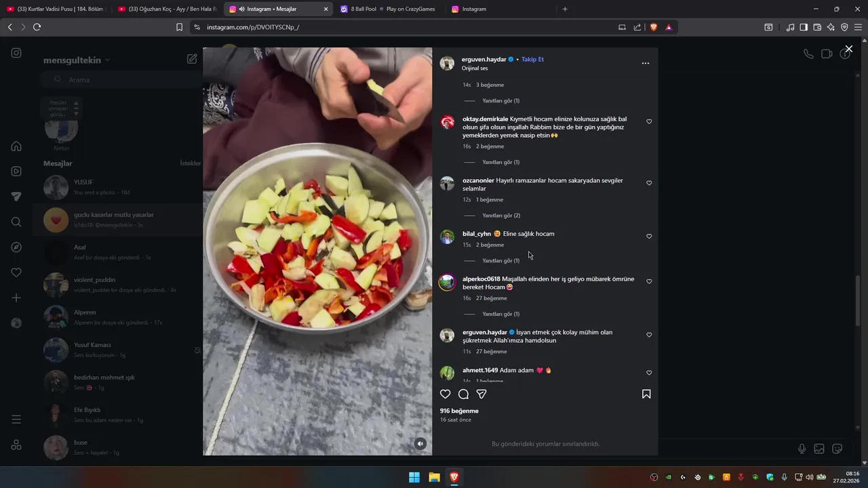Expand replies under alperkoc0618's comment
Image resolution: width=868 pixels, height=488 pixels.
pos(500,314)
